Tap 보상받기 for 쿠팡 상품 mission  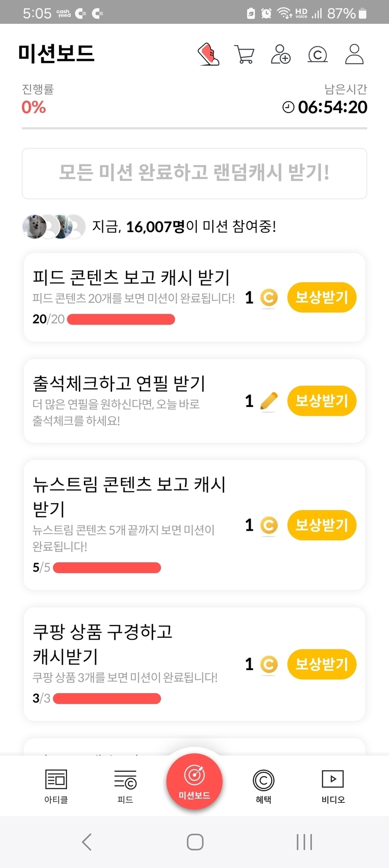(x=322, y=664)
